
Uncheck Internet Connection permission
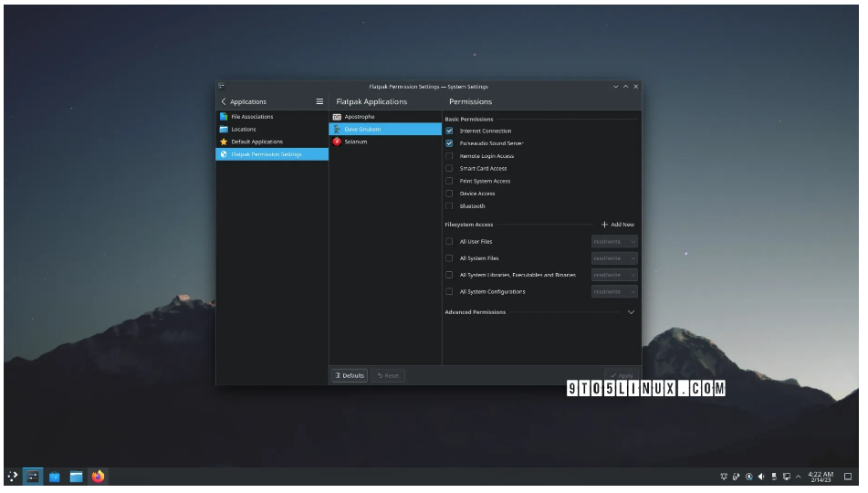449,131
